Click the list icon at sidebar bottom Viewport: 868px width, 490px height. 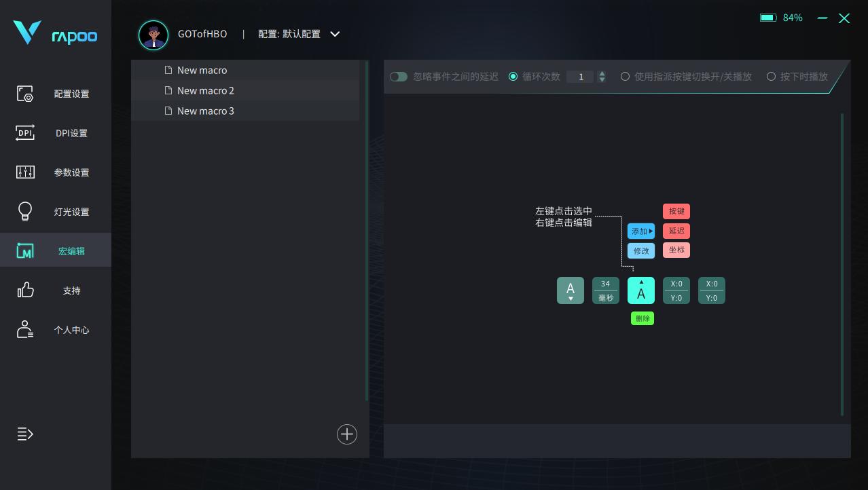(x=25, y=434)
